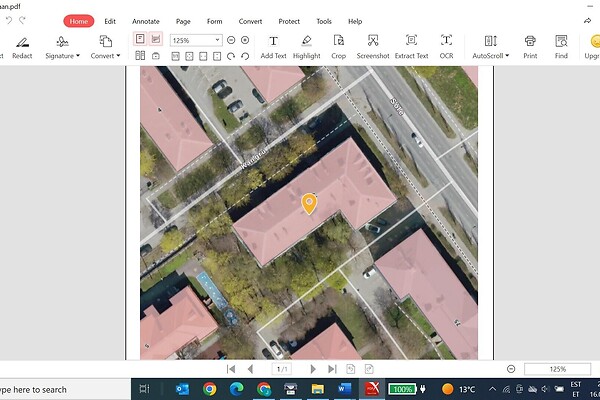Switch to the Annotate tab
The height and width of the screenshot is (400, 600).
tap(145, 21)
